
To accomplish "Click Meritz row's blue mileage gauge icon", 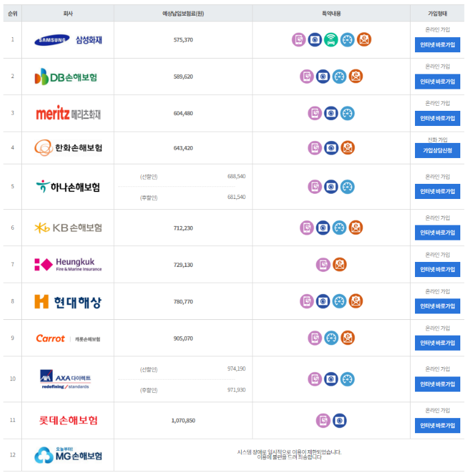I will (348, 113).
